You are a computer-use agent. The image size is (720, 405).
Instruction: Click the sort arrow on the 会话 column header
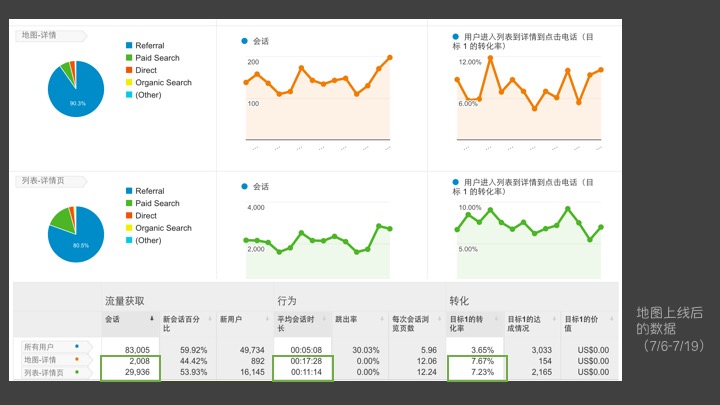pos(153,318)
